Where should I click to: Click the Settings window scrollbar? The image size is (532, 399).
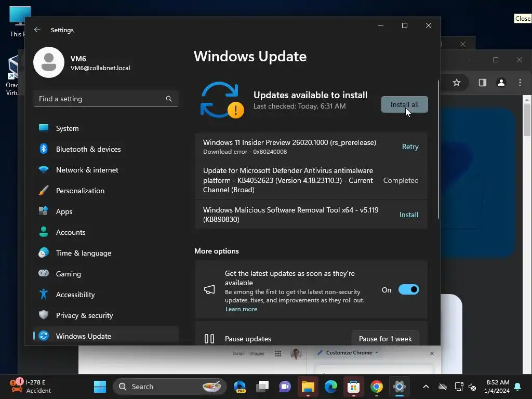point(438,149)
